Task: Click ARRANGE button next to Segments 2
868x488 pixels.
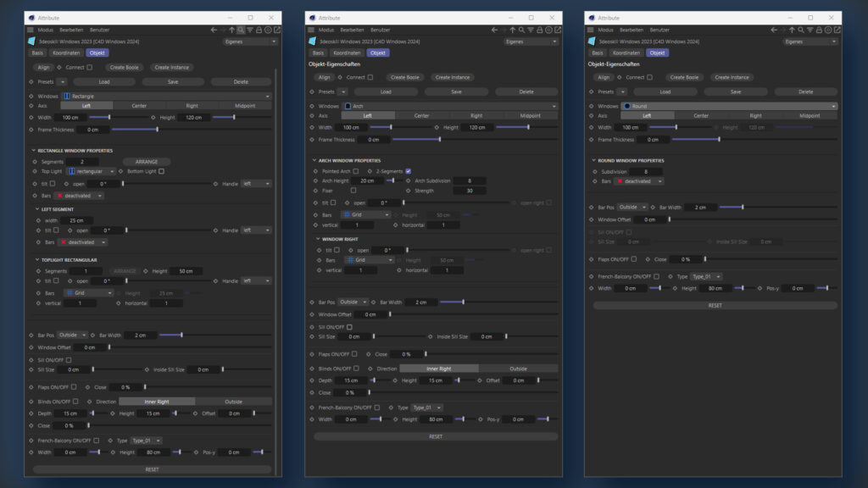Action: [147, 162]
